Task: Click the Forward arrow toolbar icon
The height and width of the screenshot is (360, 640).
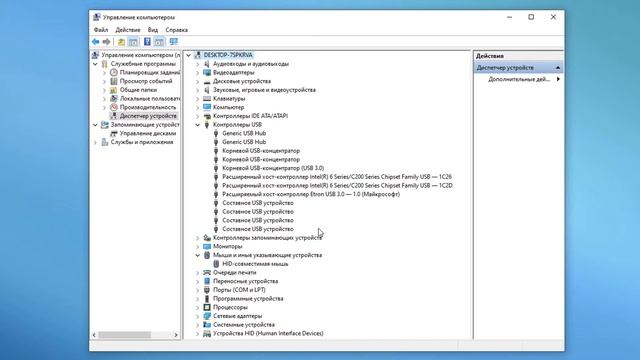Action: tap(107, 42)
